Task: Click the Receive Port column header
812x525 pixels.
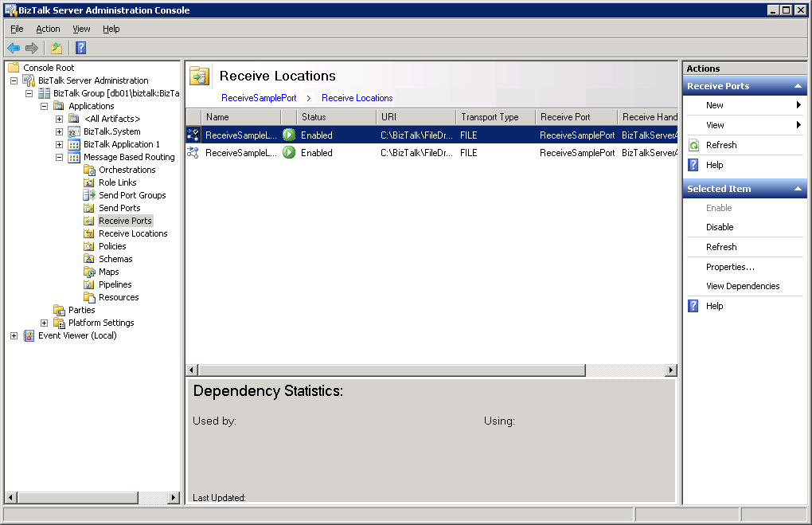Action: (x=576, y=117)
